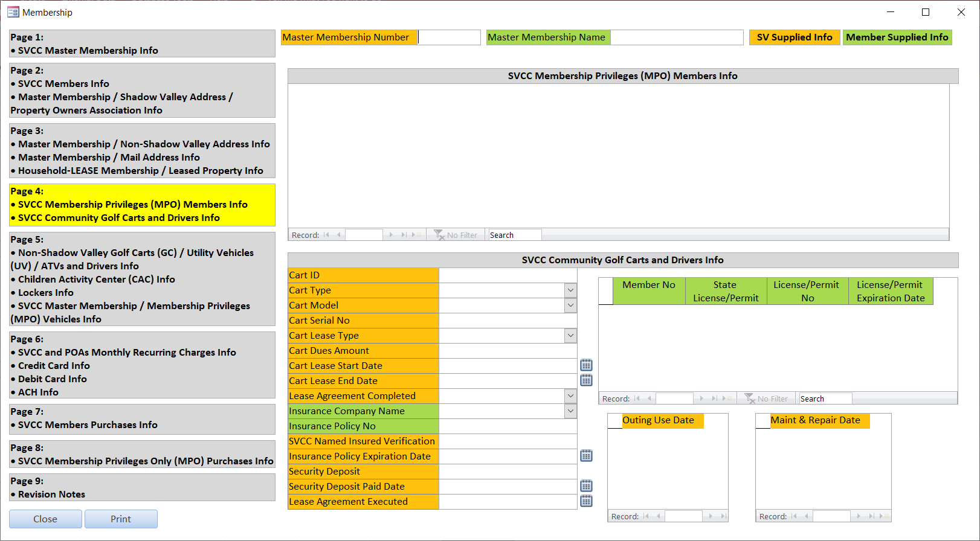Click the Close button

[45, 519]
